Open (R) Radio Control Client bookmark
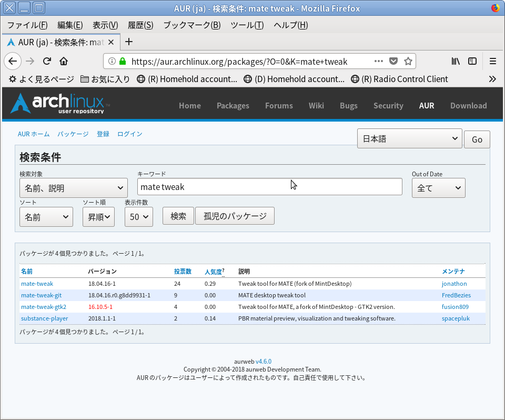Viewport: 505px width, 420px height. pyautogui.click(x=399, y=79)
